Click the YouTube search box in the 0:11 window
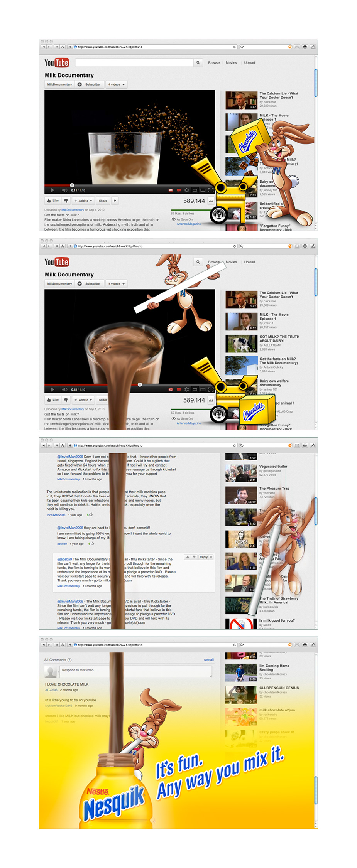 point(134,62)
